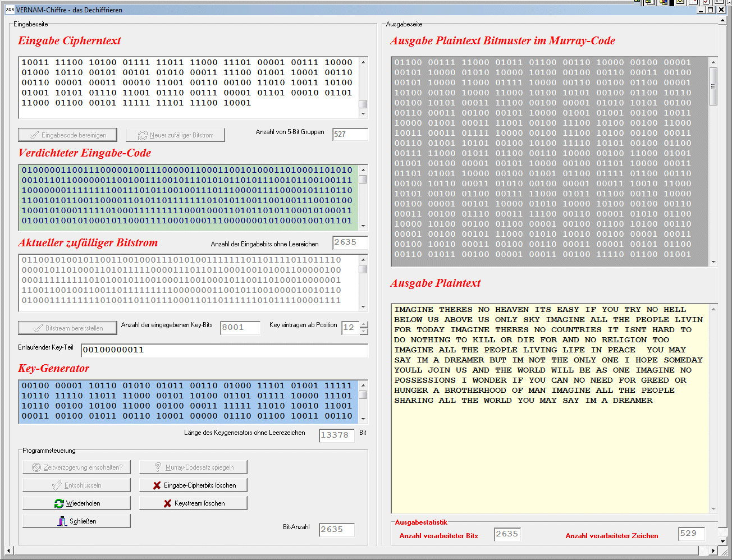Viewport: 732px width, 560px height.
Task: Click the 'Eingabe Cipherntext' heading
Action: [69, 40]
